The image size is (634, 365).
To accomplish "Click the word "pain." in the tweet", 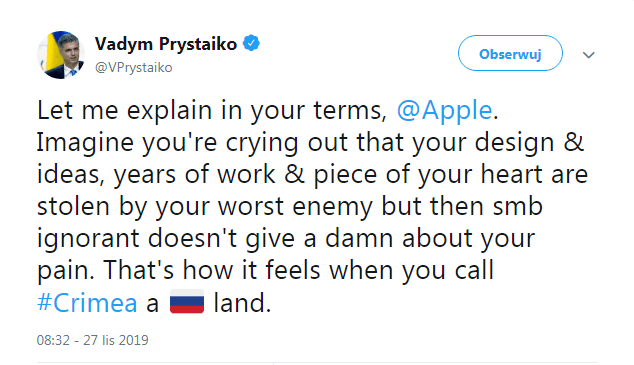I will click(x=66, y=272).
